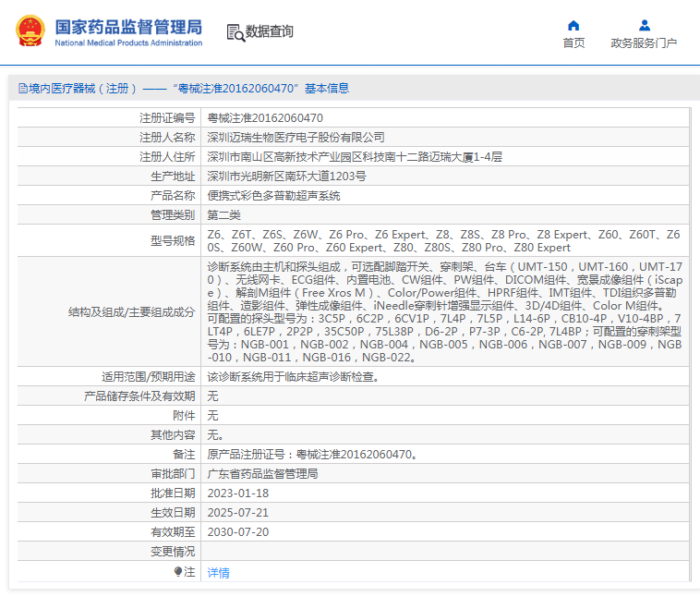Open the 政务服务门户 text label
Image resolution: width=700 pixels, height=597 pixels.
pos(644,43)
